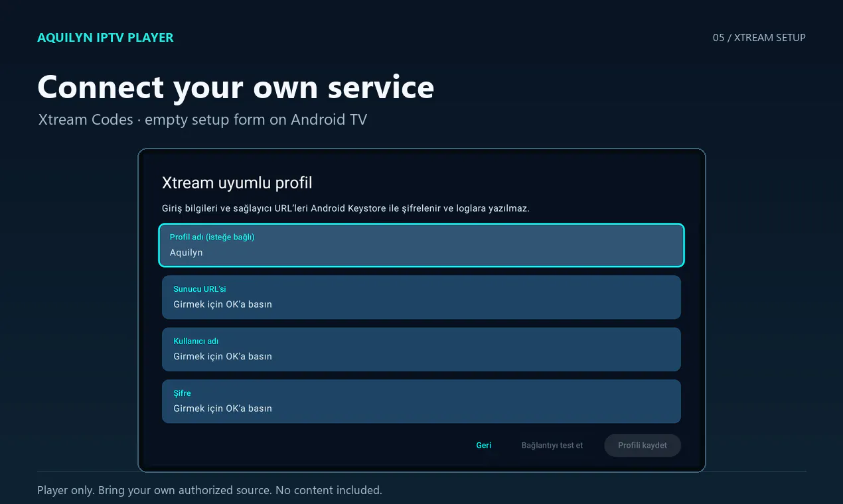The image size is (843, 504).
Task: Activate the Şifre password field
Action: point(421,401)
